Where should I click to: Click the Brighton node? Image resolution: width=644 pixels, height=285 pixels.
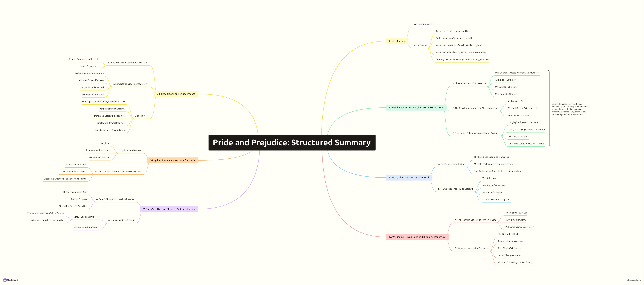click(106, 143)
